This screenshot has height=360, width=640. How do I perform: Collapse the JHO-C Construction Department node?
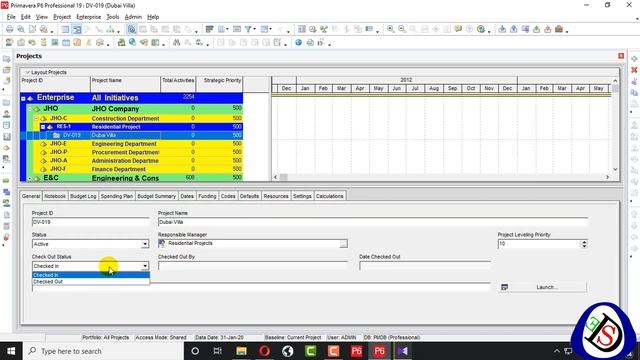tap(36, 118)
